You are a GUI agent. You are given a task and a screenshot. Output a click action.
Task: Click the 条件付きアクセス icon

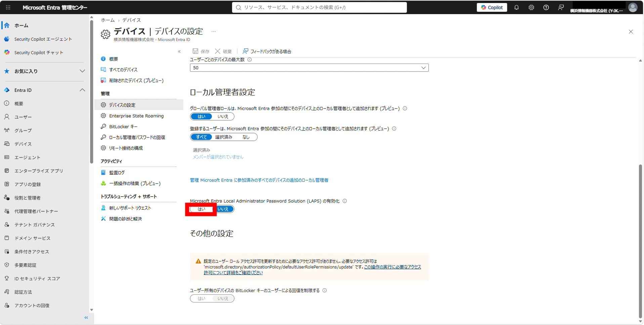pos(7,251)
